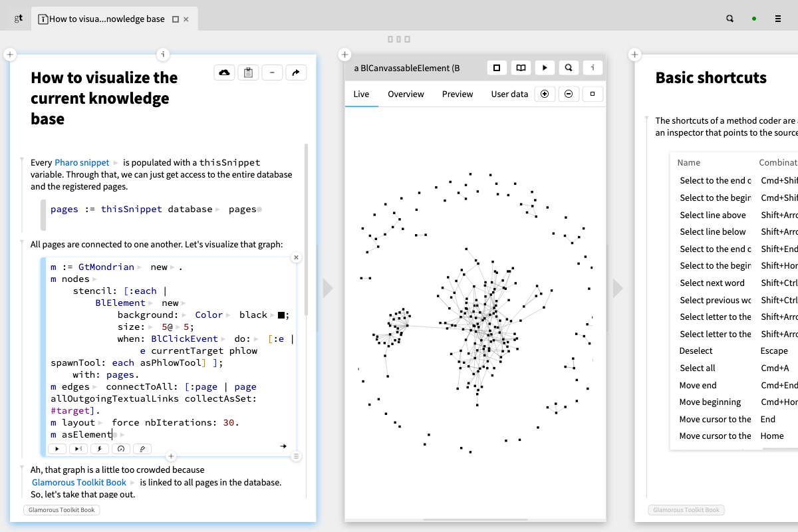
Task: Open the hamburger menu at top right
Action: pos(778,19)
